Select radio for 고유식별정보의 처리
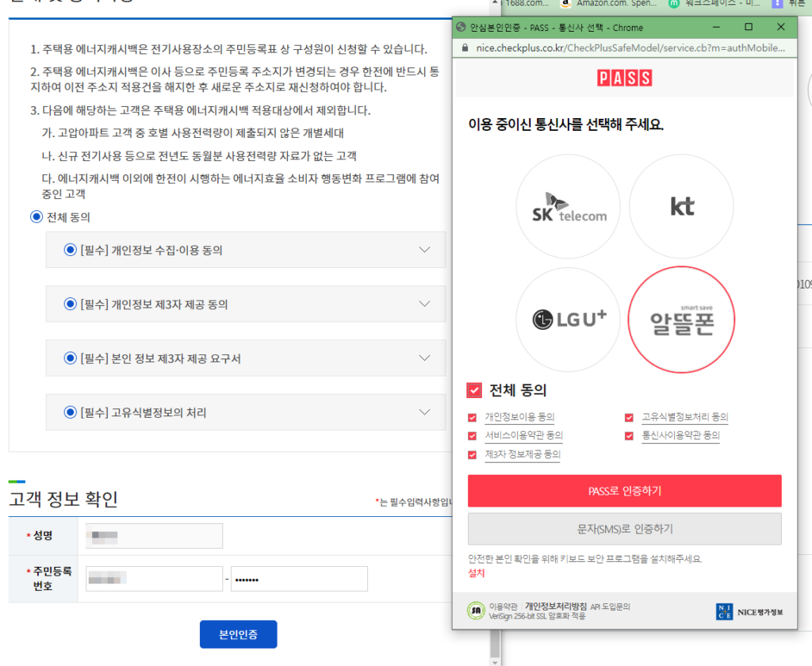The width and height of the screenshot is (812, 666). [70, 412]
